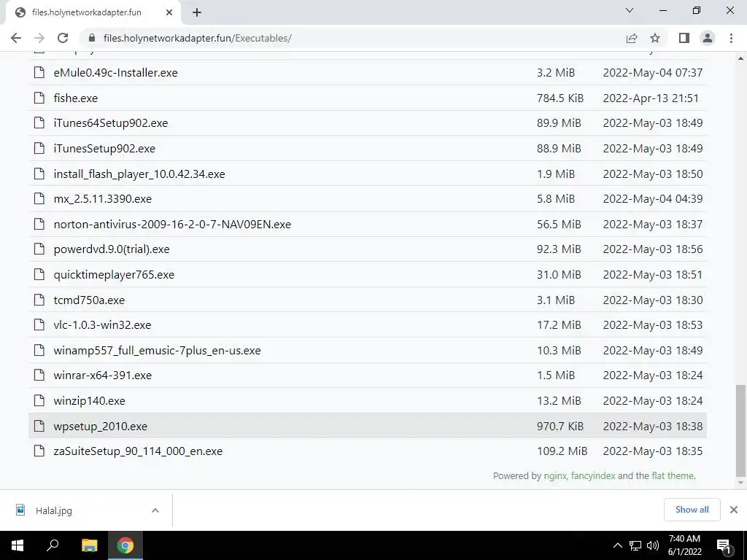Viewport: 747px width, 560px height.
Task: Close the files.holynetworkadapter.fun tab
Action: click(x=169, y=13)
